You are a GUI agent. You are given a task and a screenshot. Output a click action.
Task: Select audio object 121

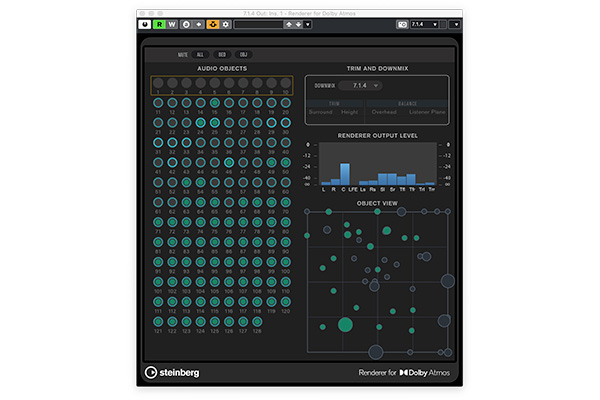[158, 322]
